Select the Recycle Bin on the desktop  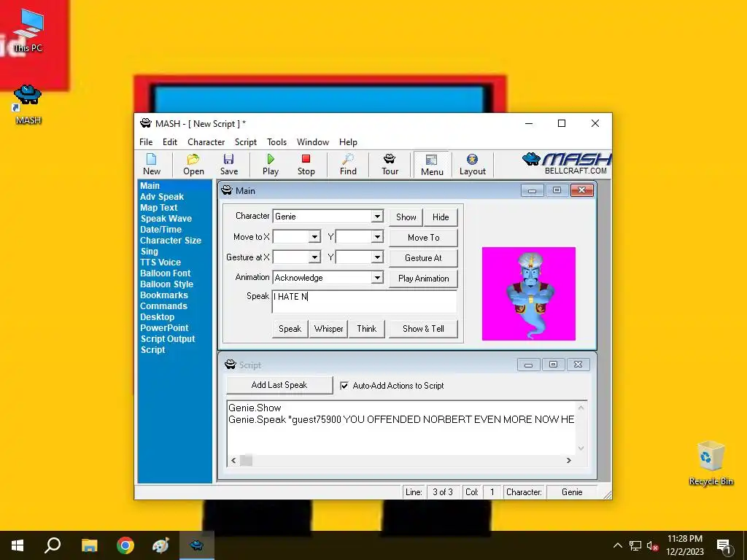click(x=711, y=463)
